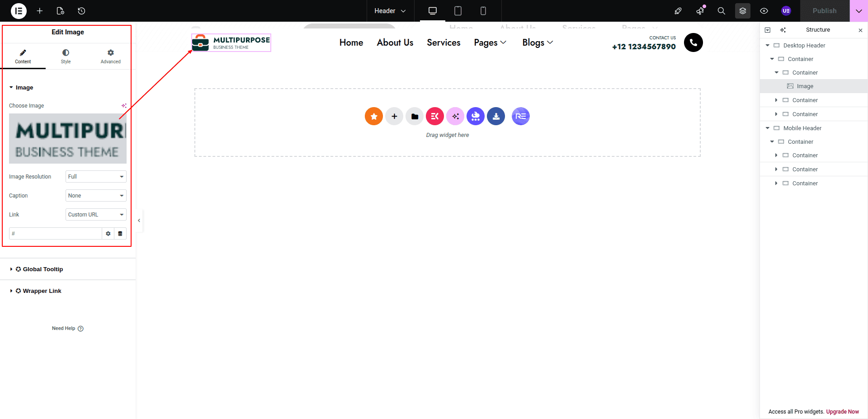Screen dimensions: 868x419
Task: Click the Structure panel AI sparkle icon
Action: 783,30
